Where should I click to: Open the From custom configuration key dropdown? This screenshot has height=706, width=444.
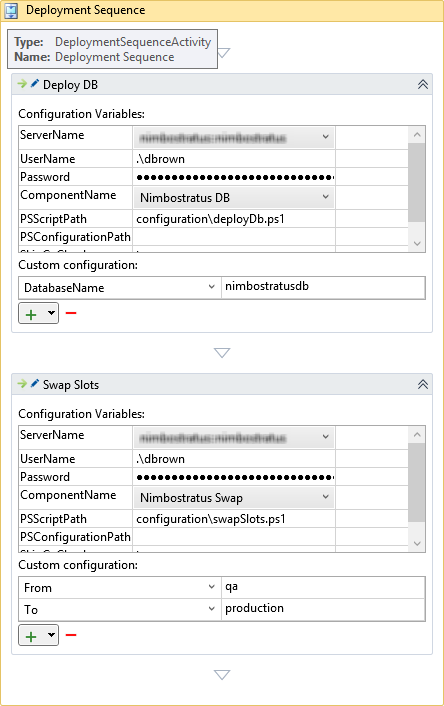point(120,588)
